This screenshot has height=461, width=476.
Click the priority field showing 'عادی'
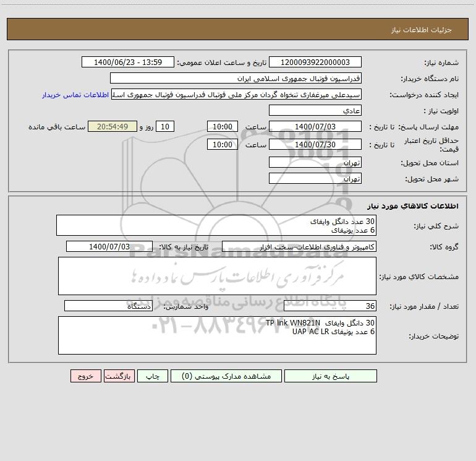pos(315,110)
